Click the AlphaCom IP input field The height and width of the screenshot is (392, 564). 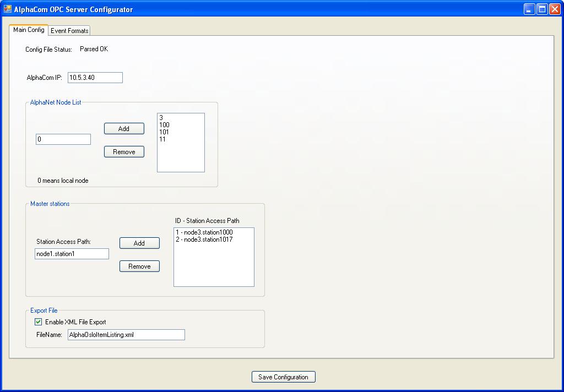tap(95, 77)
